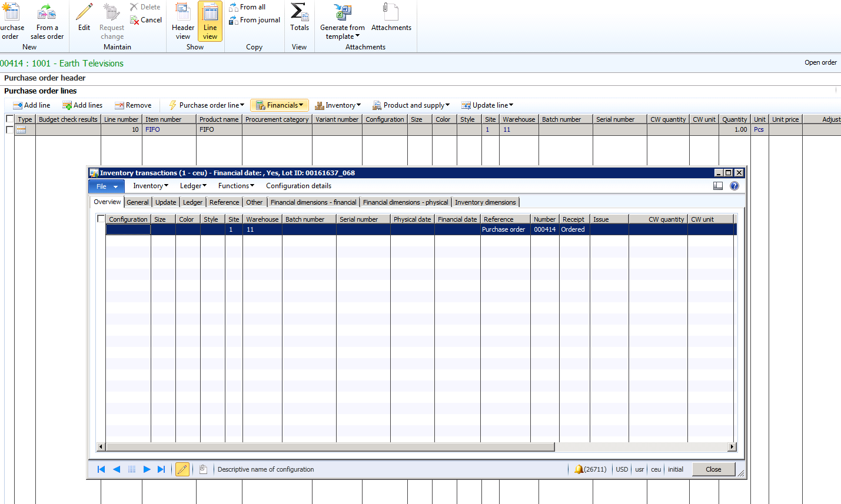Click the notification bell in status bar
Image resolution: width=841 pixels, height=504 pixels.
[x=579, y=469]
